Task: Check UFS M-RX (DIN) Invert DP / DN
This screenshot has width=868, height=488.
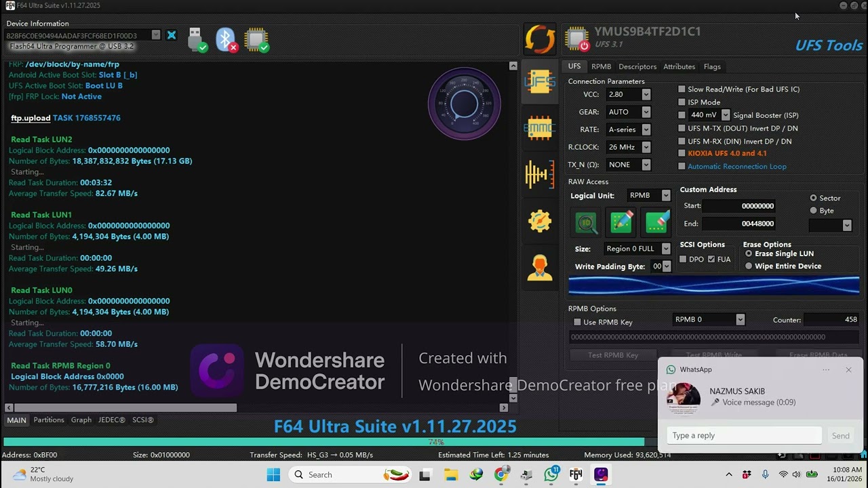Action: coord(682,141)
